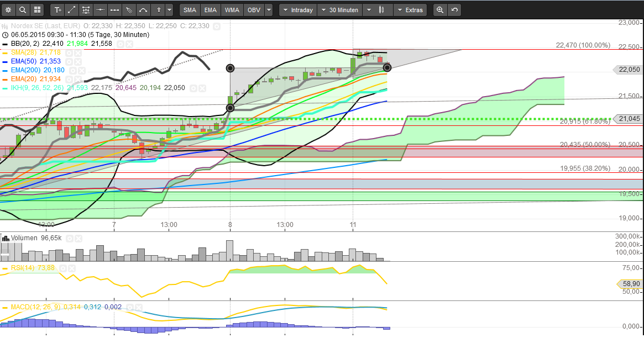
Task: Remove EMA(50) indicator
Action: tap(77, 62)
